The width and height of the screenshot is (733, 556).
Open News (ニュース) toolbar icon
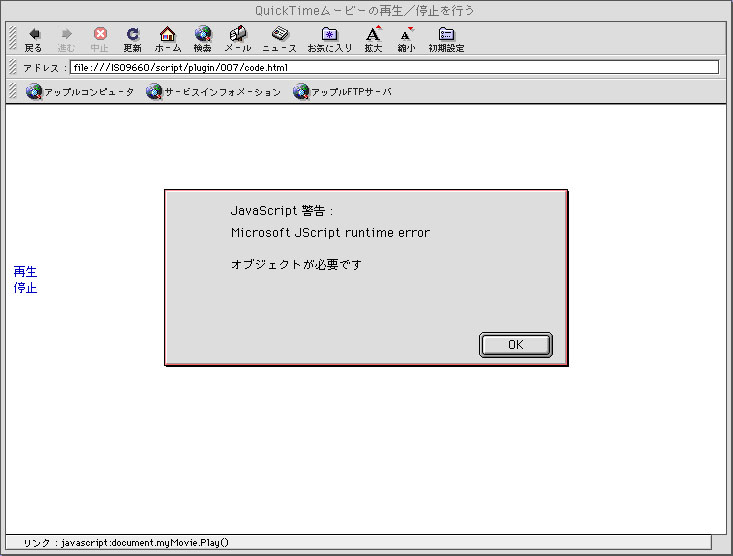[x=279, y=34]
